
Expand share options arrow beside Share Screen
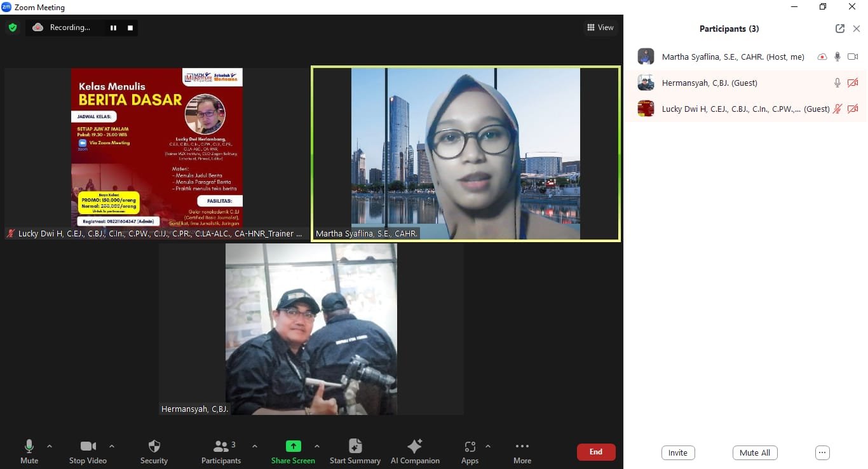tap(317, 446)
